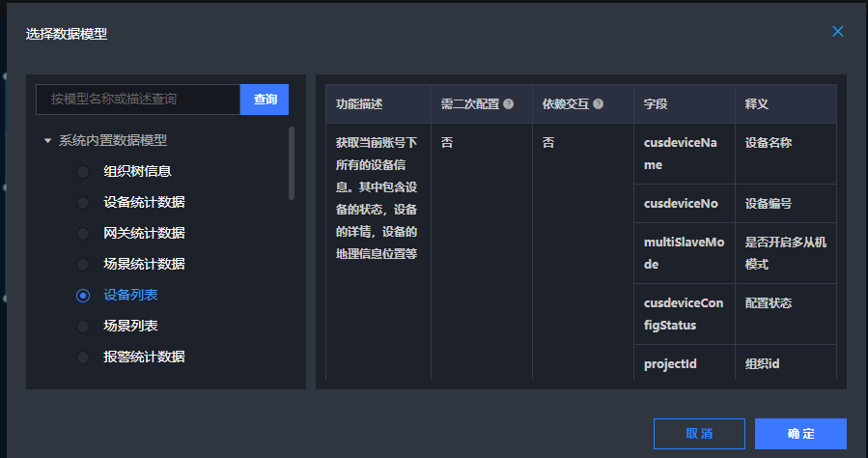Screen dimensions: 868x458
Task: Select the 设备列表 radio button
Action: [83, 295]
